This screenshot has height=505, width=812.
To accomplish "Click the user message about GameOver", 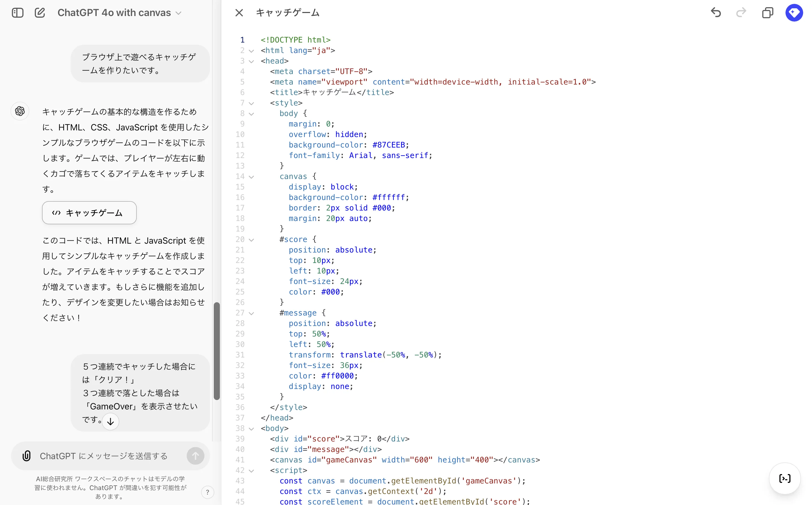I will pyautogui.click(x=140, y=393).
